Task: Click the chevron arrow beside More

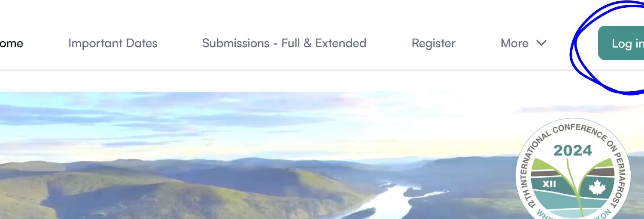Action: coord(541,43)
